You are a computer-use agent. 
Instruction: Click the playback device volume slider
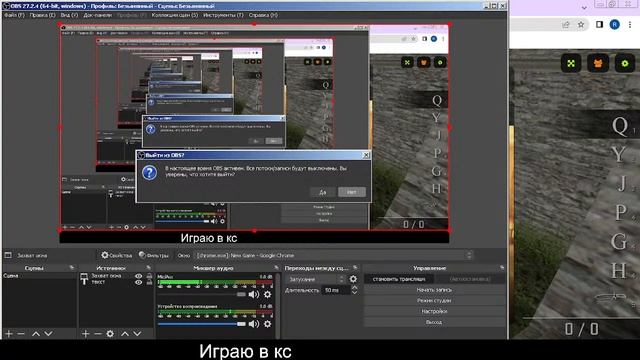(202, 324)
